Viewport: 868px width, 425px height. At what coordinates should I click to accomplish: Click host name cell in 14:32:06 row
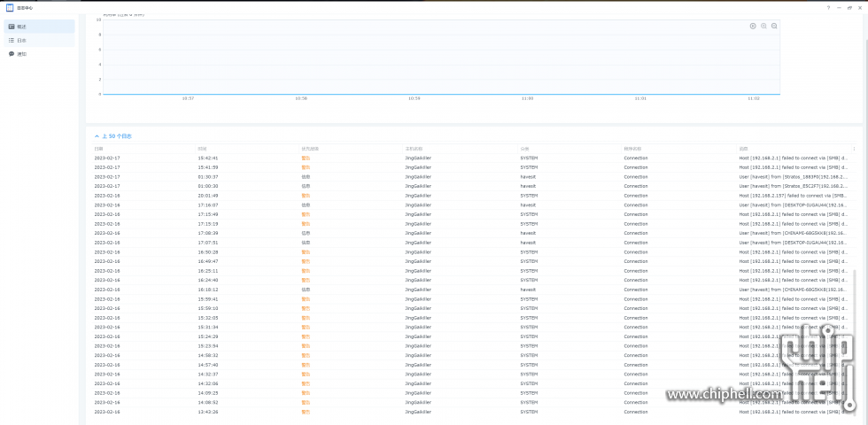click(418, 384)
